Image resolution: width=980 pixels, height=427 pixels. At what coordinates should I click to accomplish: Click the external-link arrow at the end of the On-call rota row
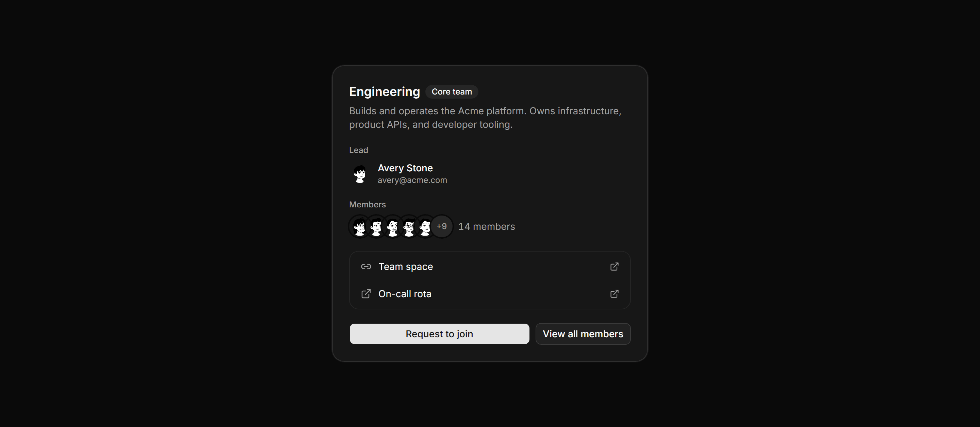pyautogui.click(x=614, y=294)
